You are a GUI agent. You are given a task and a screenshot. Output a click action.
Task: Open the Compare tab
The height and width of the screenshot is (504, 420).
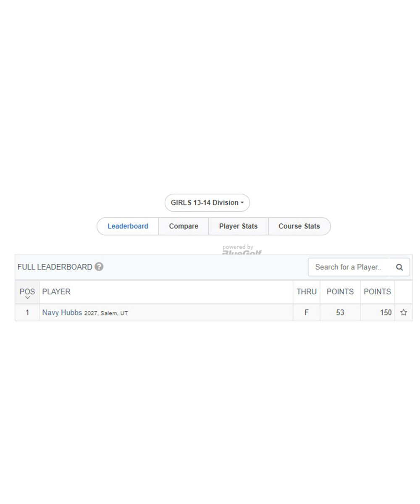pyautogui.click(x=184, y=226)
